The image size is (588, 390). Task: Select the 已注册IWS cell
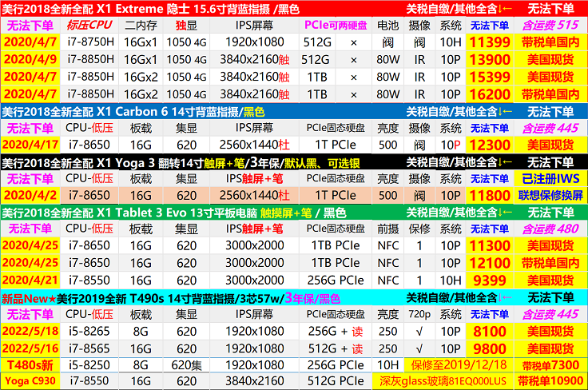[550, 178]
